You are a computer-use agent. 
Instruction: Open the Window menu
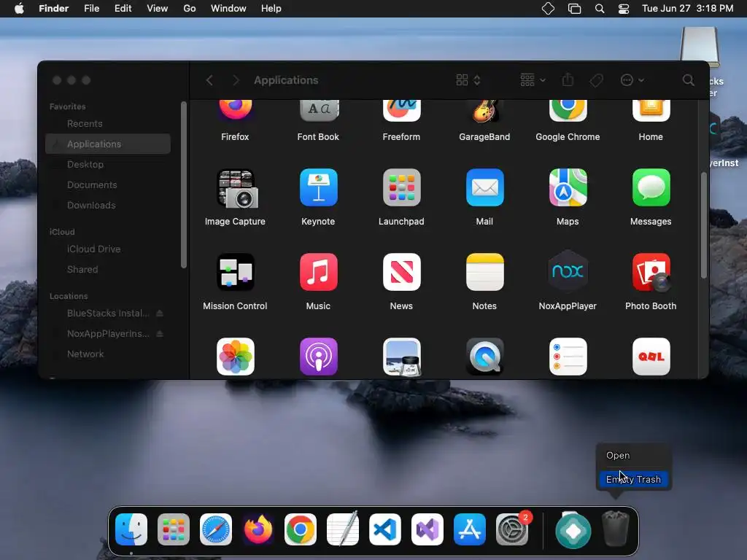[228, 9]
